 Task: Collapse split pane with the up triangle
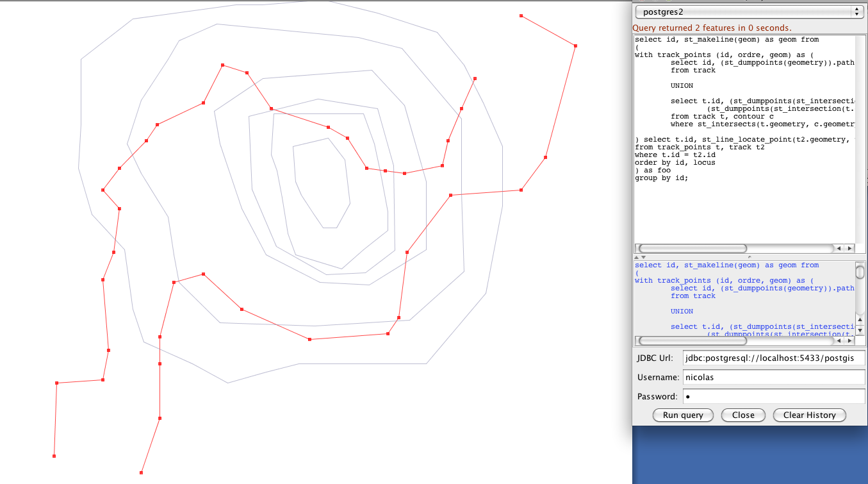[637, 257]
